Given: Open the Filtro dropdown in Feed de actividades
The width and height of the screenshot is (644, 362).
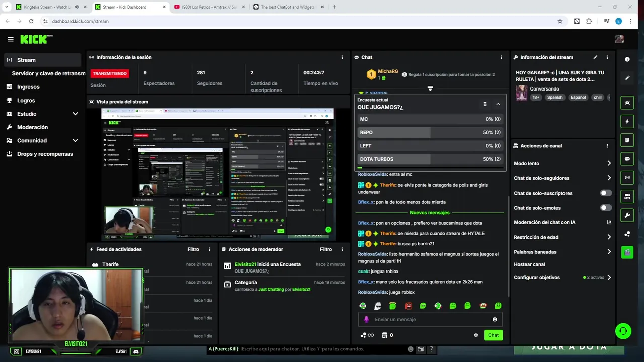Looking at the screenshot, I should (x=193, y=249).
